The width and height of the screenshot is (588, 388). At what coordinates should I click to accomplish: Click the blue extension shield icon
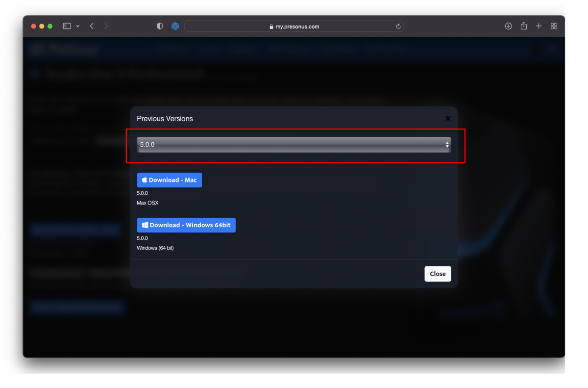pos(175,26)
